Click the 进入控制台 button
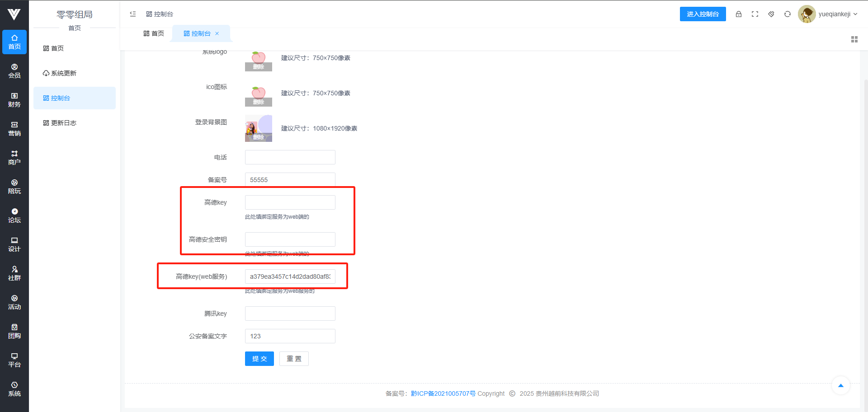Viewport: 868px width, 412px height. (703, 14)
